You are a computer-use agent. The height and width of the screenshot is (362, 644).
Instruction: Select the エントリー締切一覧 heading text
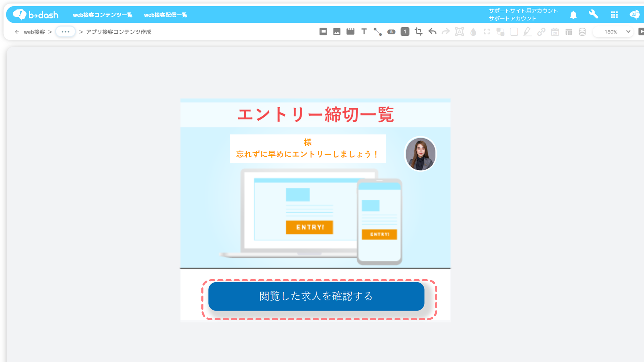tap(316, 114)
